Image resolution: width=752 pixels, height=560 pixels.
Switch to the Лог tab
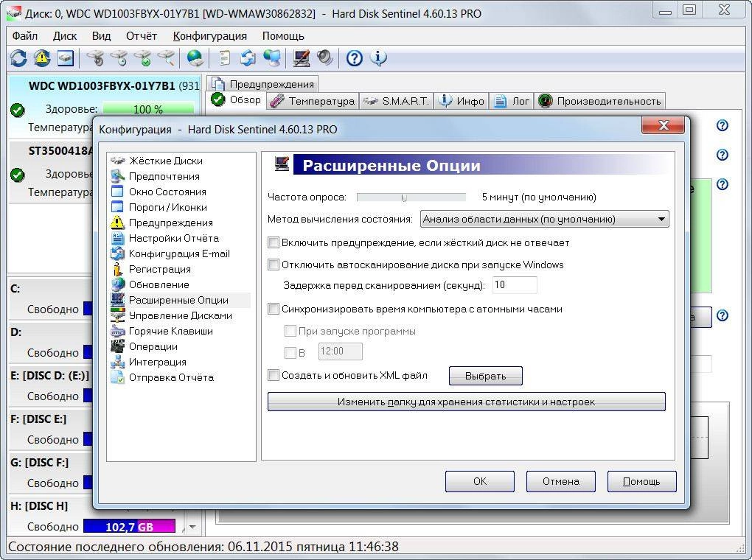[x=512, y=101]
